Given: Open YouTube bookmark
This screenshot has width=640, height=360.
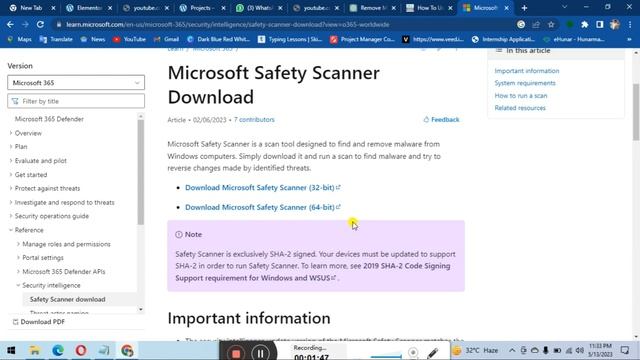Looking at the screenshot, I should click(x=129, y=39).
